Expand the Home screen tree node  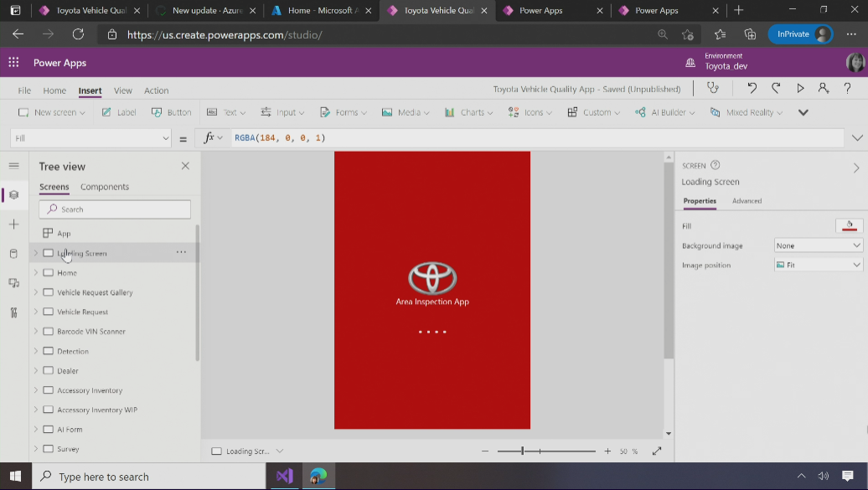tap(36, 272)
